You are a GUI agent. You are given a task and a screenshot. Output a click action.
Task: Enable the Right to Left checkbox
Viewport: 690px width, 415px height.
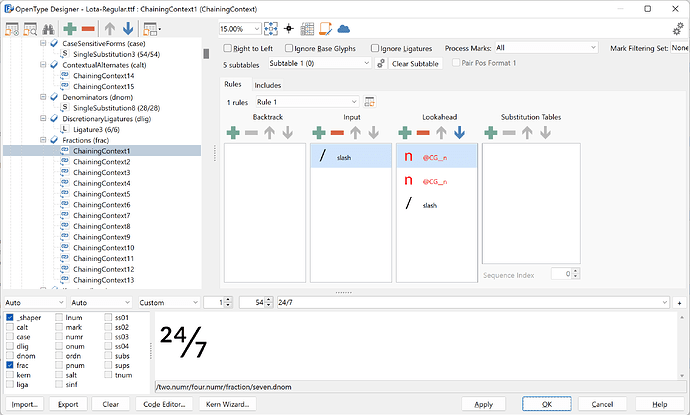(x=227, y=48)
